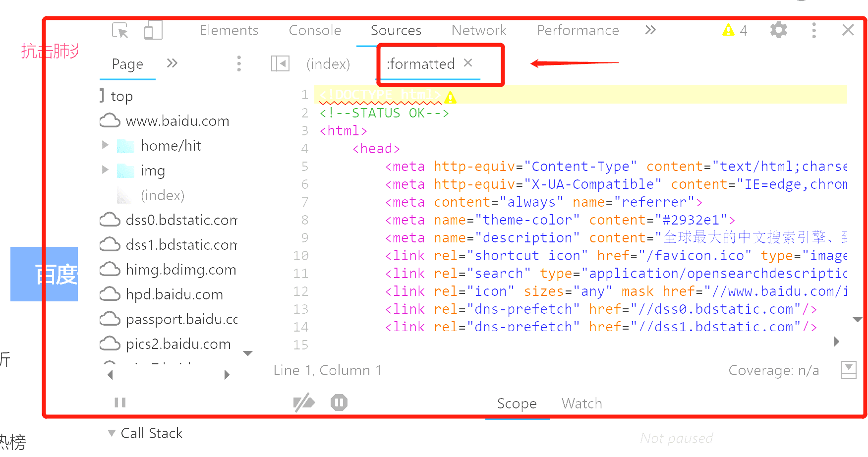Image resolution: width=868 pixels, height=457 pixels.
Task: Select dss1.bdstatic.com domain
Action: [181, 245]
